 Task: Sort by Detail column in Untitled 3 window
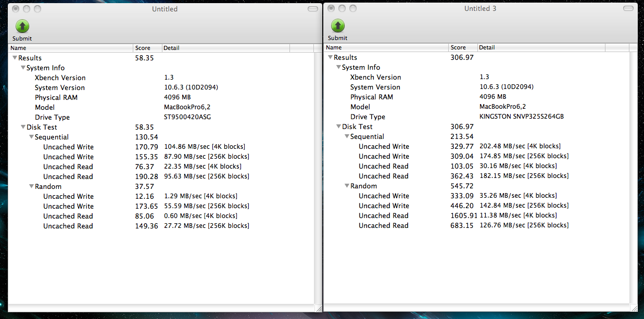point(541,47)
